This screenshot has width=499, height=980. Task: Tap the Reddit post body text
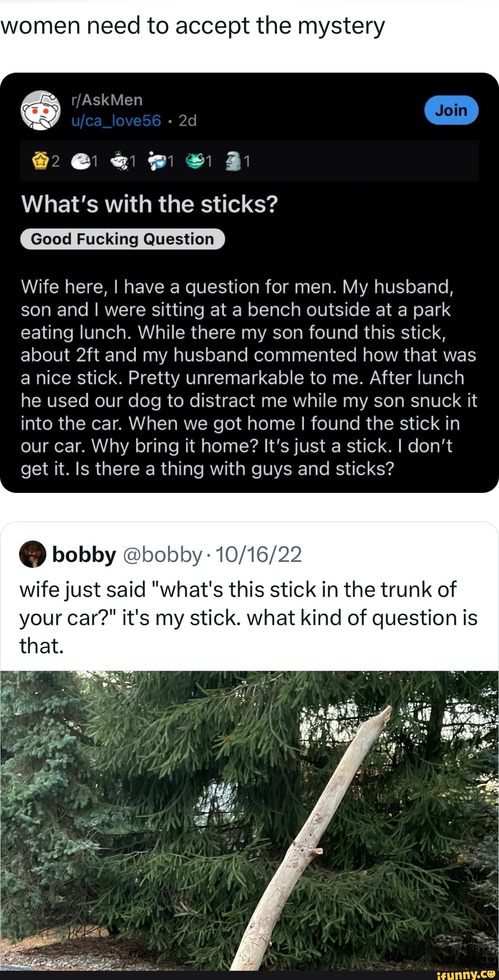click(249, 377)
